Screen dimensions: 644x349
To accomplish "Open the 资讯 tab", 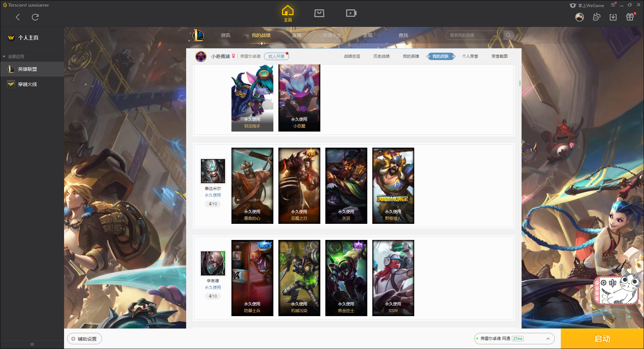I will point(225,35).
